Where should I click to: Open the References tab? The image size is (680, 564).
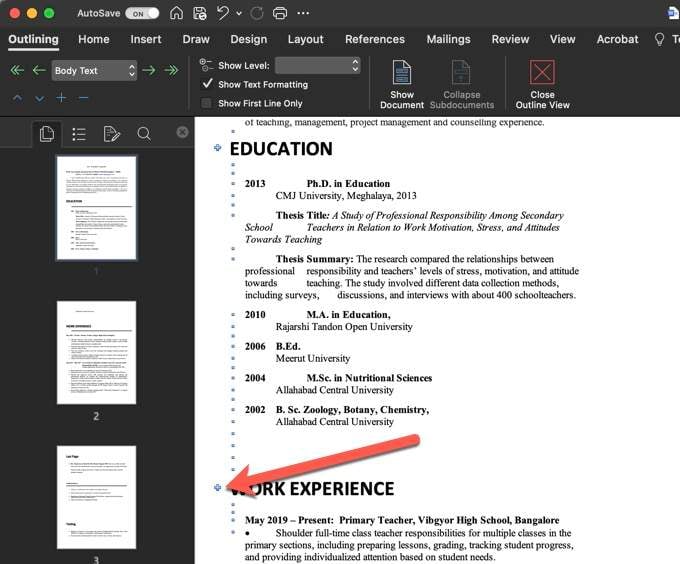[373, 39]
